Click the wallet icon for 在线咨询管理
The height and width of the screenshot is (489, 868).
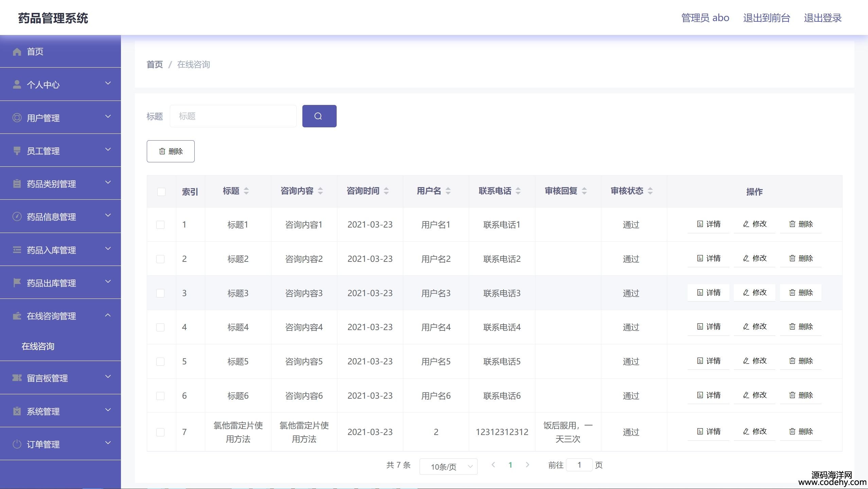coord(17,316)
